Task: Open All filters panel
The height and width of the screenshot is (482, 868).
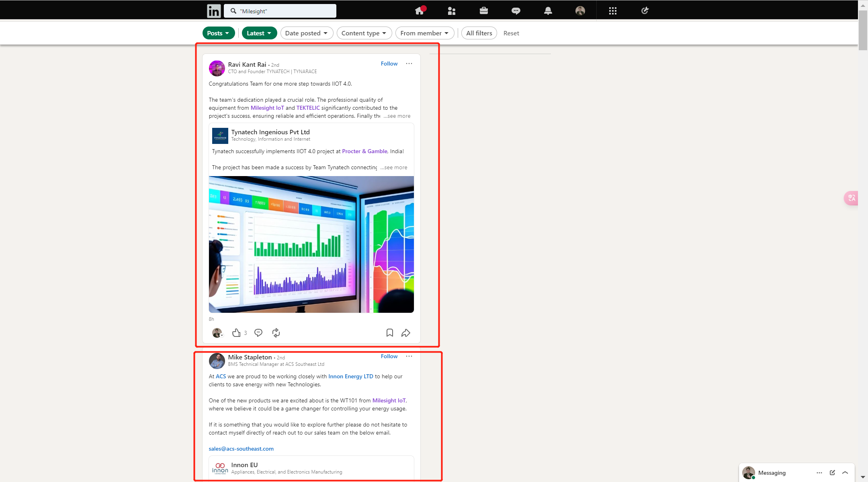Action: click(x=479, y=33)
